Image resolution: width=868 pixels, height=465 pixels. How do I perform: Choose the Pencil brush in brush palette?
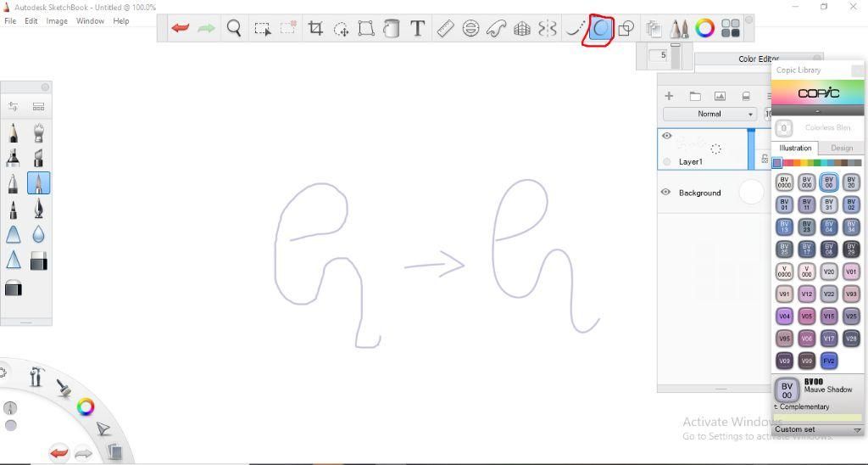click(x=14, y=133)
